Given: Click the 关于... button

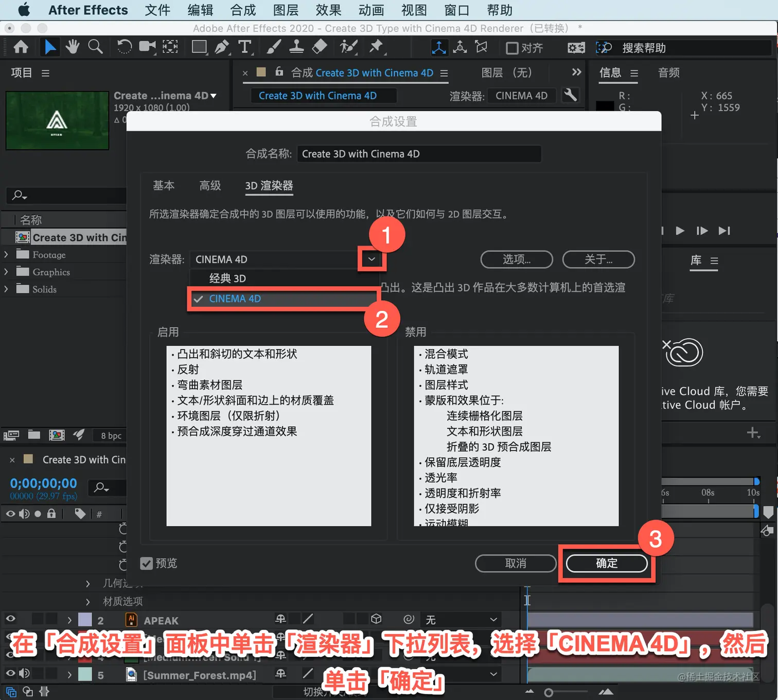Looking at the screenshot, I should 598,259.
